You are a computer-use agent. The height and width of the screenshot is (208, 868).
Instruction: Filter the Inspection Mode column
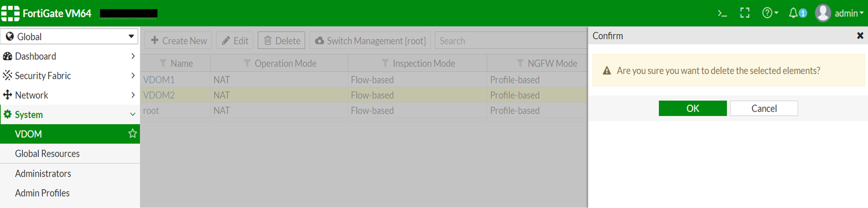385,63
